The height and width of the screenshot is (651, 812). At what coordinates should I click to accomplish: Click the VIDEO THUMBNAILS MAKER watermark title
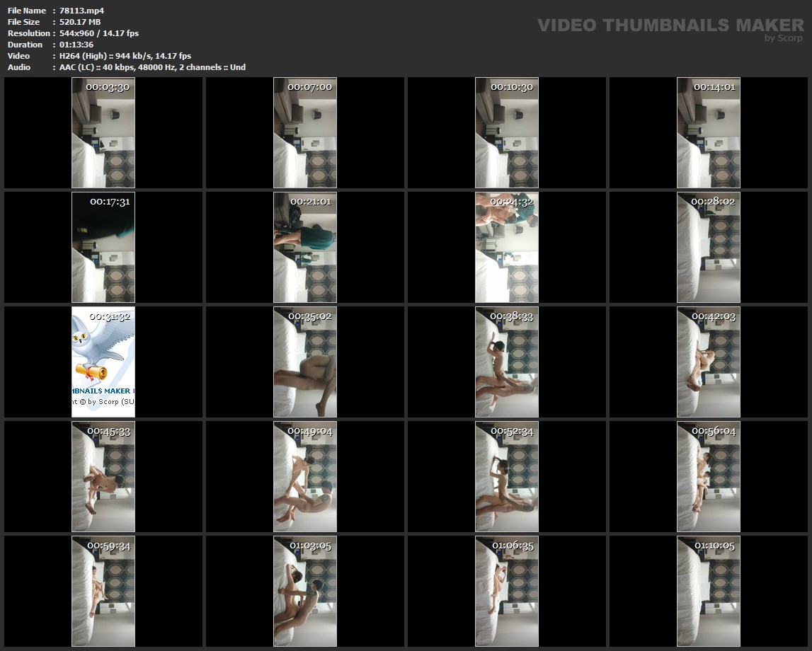coord(670,25)
